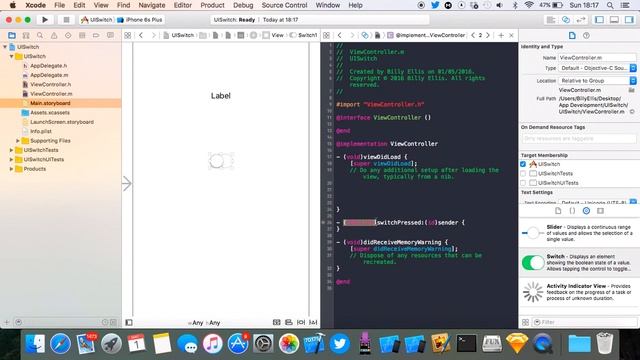
Task: Open the storyboard Align constraints menu
Action: point(289,322)
